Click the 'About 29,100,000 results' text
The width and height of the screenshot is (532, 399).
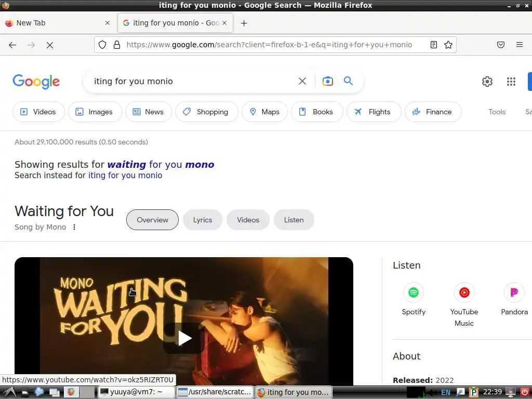[81, 142]
